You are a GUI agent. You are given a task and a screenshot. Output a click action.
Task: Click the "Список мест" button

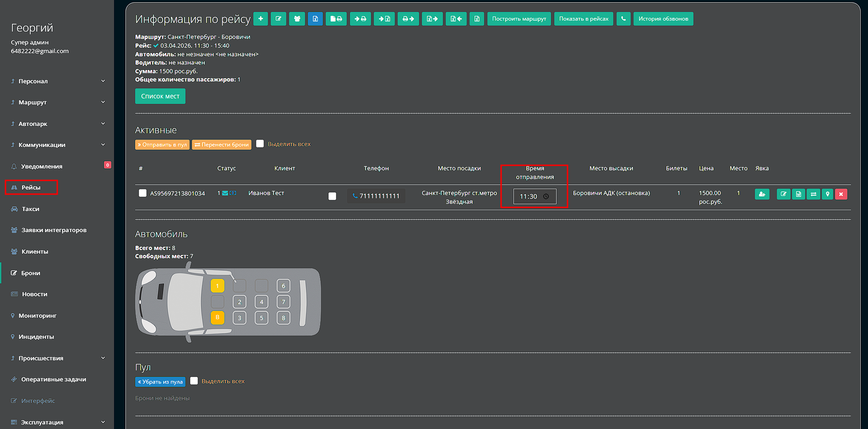point(160,96)
